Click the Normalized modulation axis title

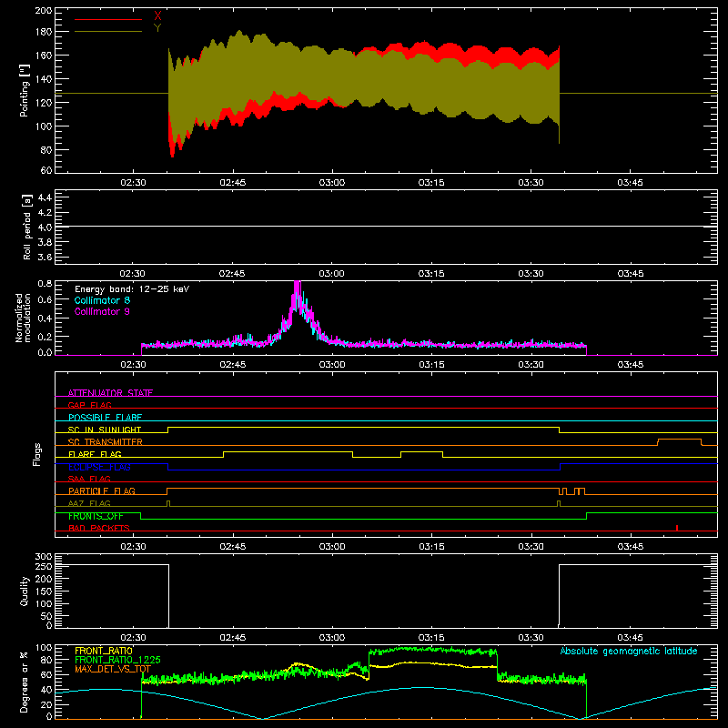pos(23,318)
